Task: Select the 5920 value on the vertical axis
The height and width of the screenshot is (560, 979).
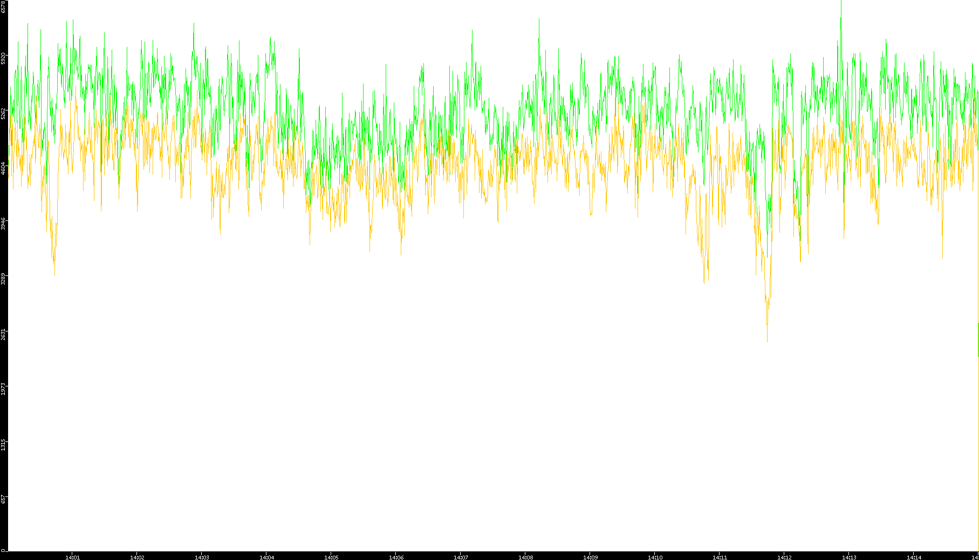Action: coord(3,58)
